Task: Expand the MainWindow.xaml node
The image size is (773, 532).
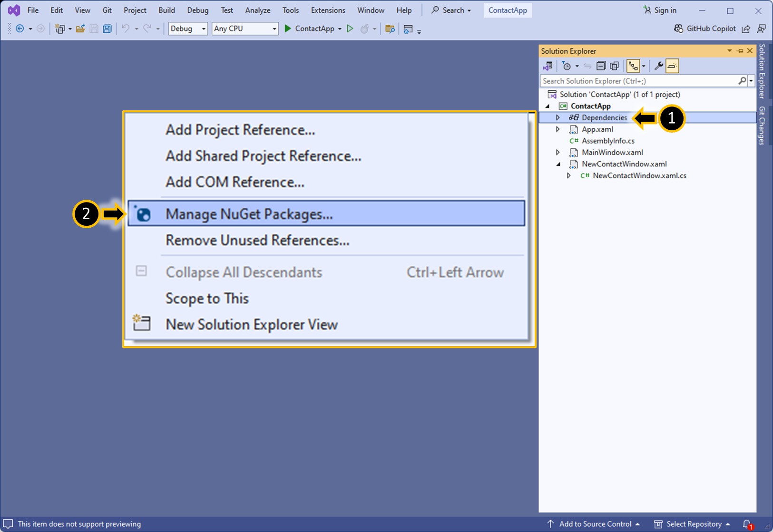Action: click(558, 153)
